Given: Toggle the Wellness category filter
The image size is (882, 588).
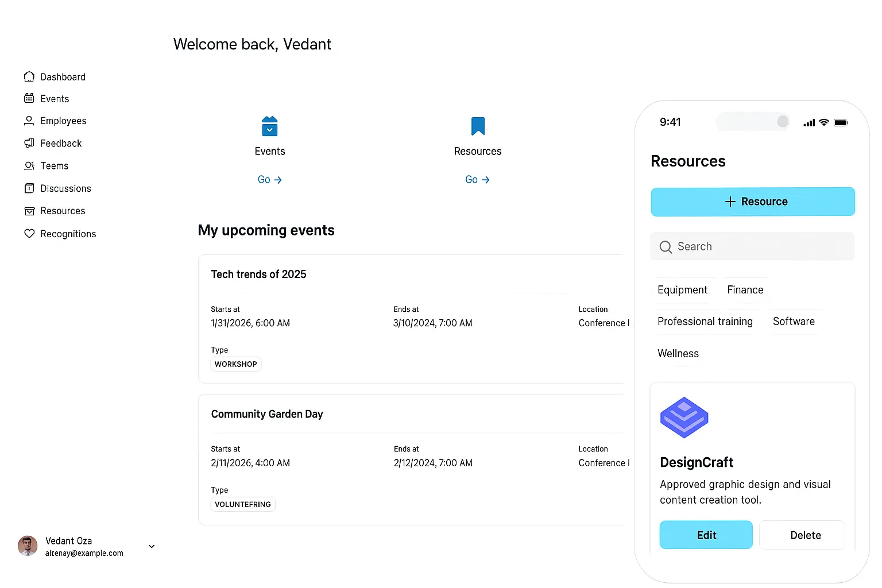Looking at the screenshot, I should 678,354.
